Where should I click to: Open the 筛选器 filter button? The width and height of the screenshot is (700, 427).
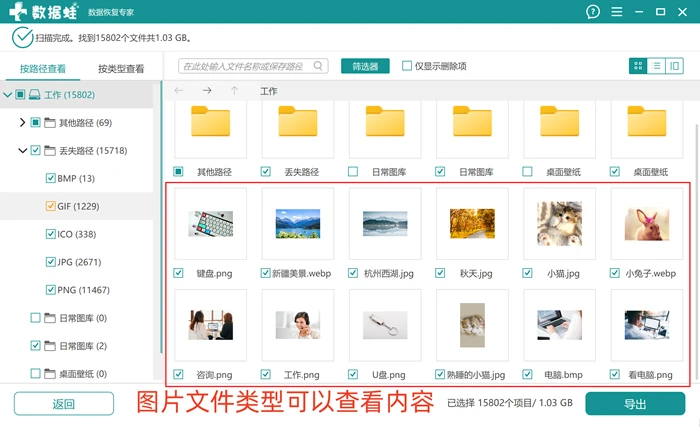365,66
